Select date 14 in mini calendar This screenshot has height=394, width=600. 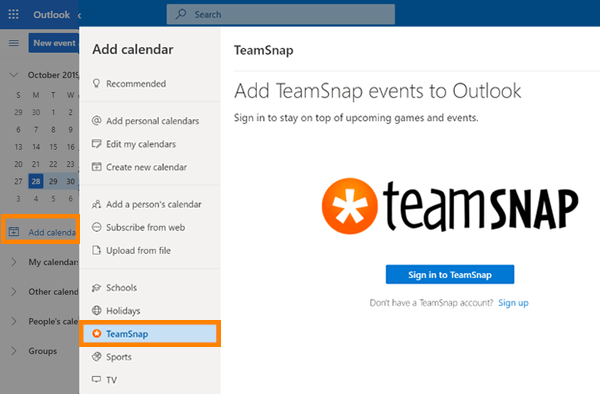pos(36,147)
